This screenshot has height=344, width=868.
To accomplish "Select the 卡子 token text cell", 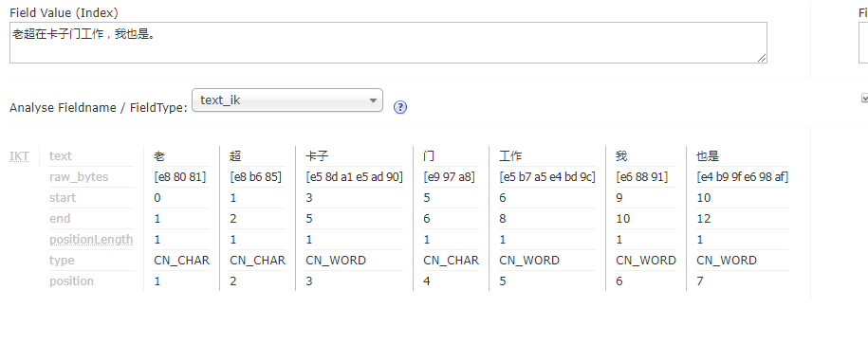I will 317,156.
